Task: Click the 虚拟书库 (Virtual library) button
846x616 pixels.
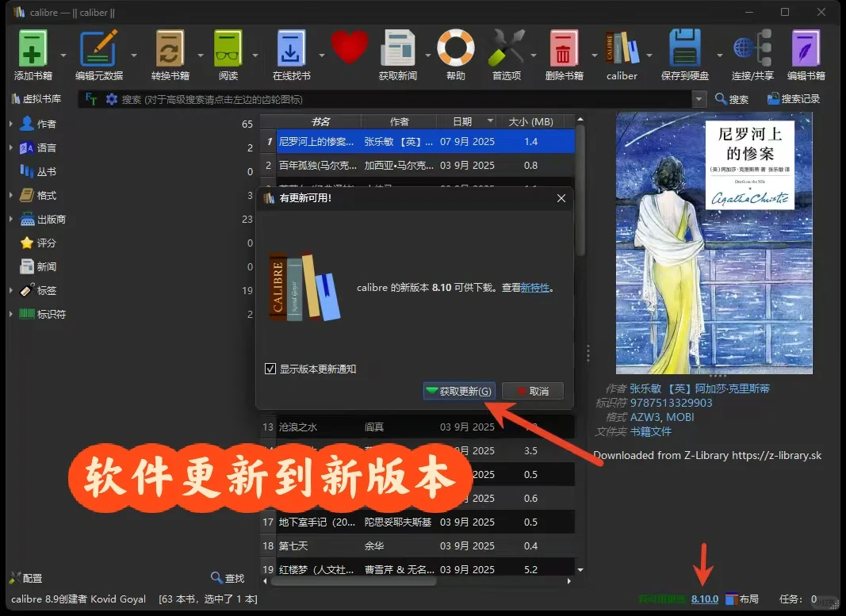Action: (36, 99)
